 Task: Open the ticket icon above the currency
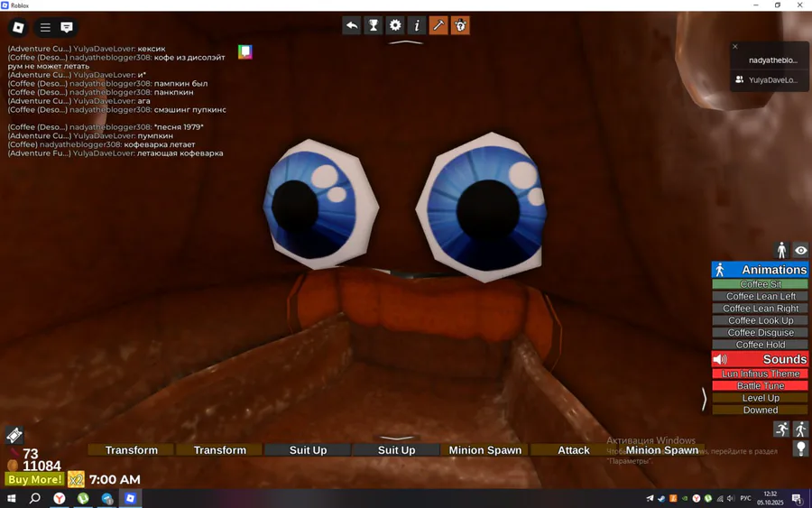click(x=14, y=435)
